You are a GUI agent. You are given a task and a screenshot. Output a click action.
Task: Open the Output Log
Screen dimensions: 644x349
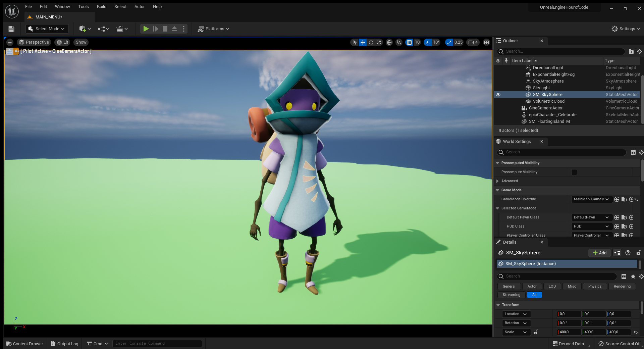coord(65,344)
